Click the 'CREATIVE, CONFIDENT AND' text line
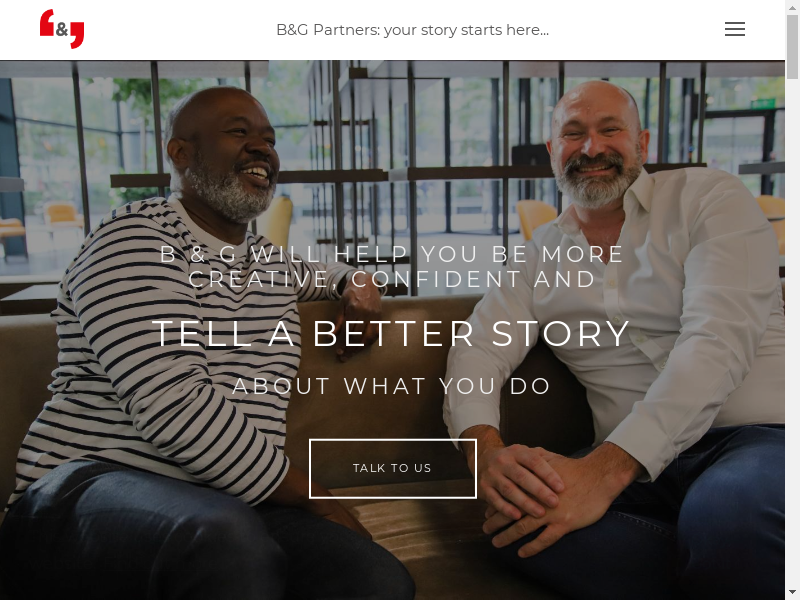Viewport: 800px width, 600px height. pos(391,279)
